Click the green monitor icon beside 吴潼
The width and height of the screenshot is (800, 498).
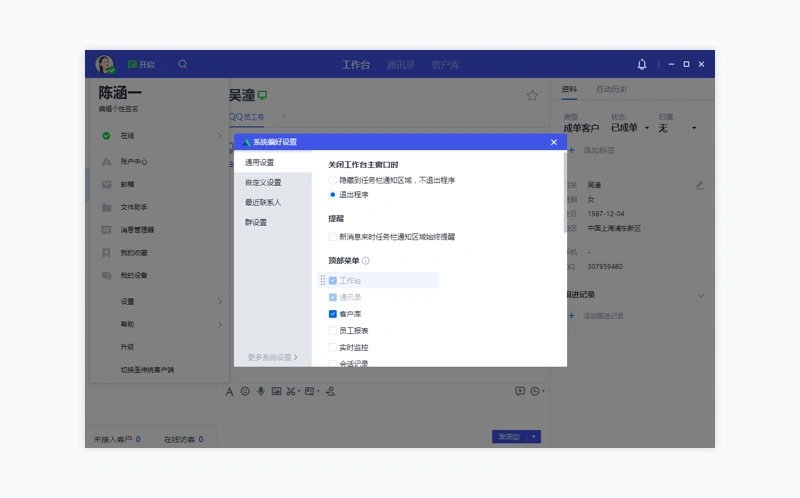tap(262, 95)
